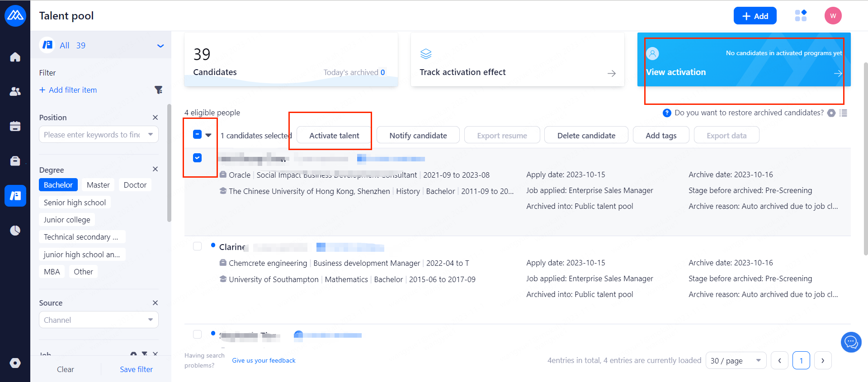Select the MBA degree filter tag

point(52,272)
